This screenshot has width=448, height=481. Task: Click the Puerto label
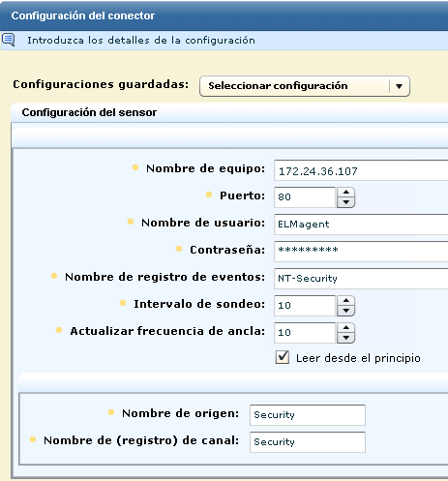[242, 195]
